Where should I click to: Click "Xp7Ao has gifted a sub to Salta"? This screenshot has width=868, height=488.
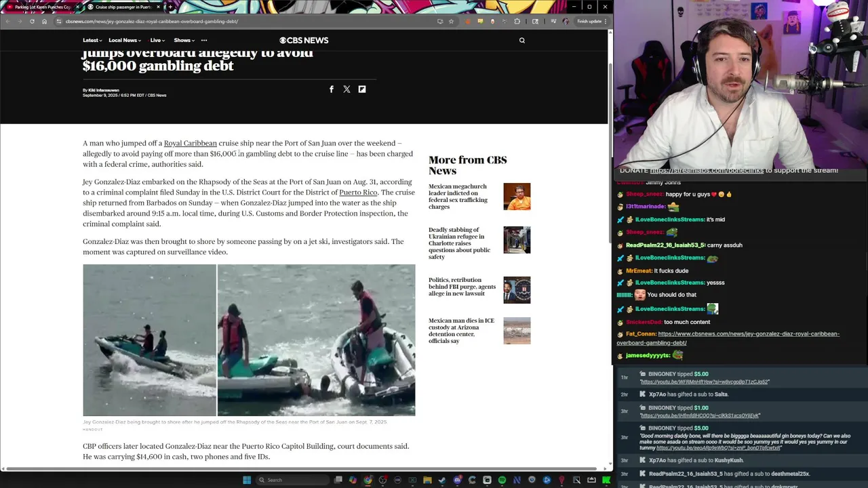click(x=688, y=394)
